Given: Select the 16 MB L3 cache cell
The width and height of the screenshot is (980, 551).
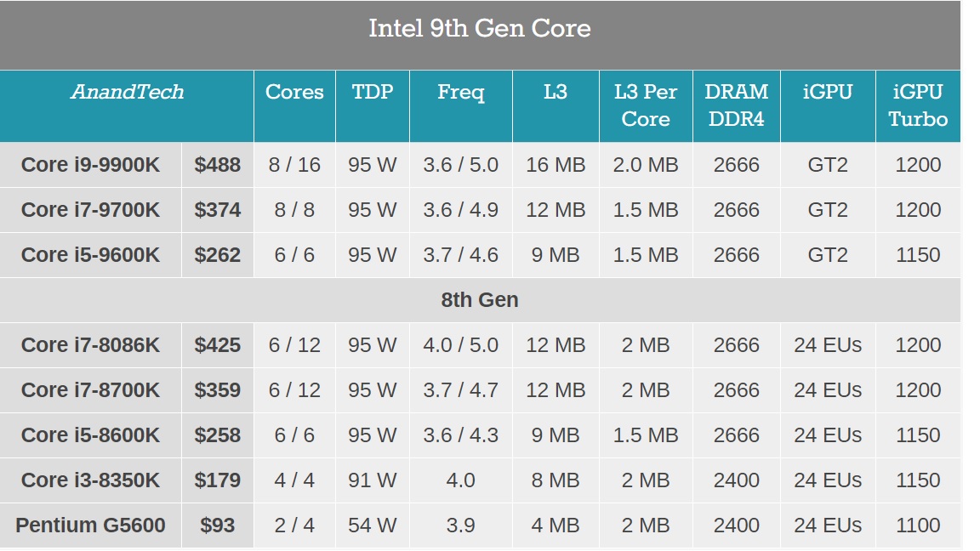Looking at the screenshot, I should (x=556, y=165).
